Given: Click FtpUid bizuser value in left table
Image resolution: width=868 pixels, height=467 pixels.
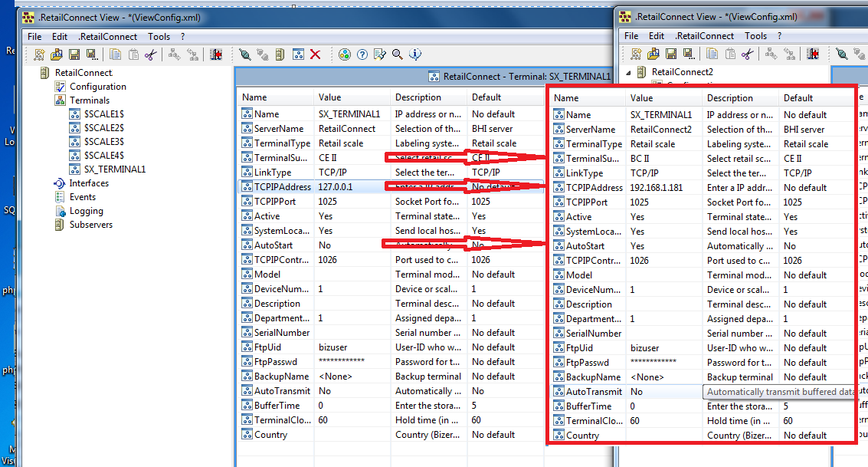Looking at the screenshot, I should pos(333,347).
